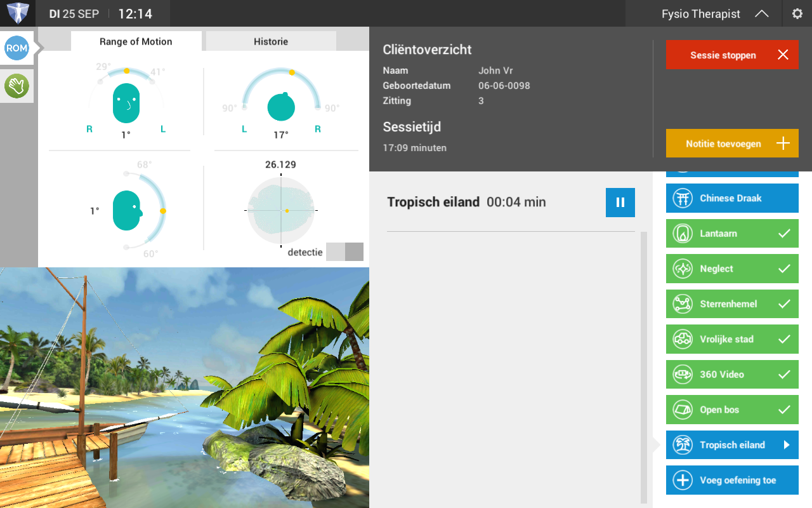Click the birthdate 06-06-0098
Screen dimensions: 812x508
pos(504,86)
